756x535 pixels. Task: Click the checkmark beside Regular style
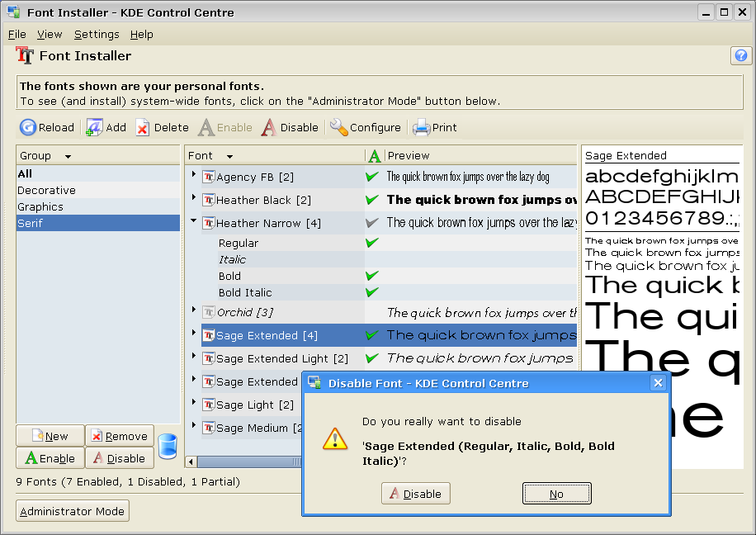point(371,242)
